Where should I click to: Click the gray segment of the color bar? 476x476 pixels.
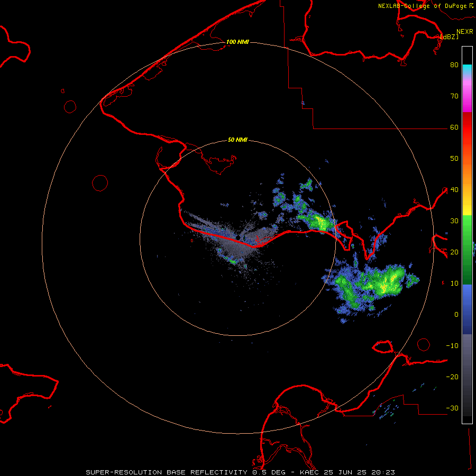[467, 375]
